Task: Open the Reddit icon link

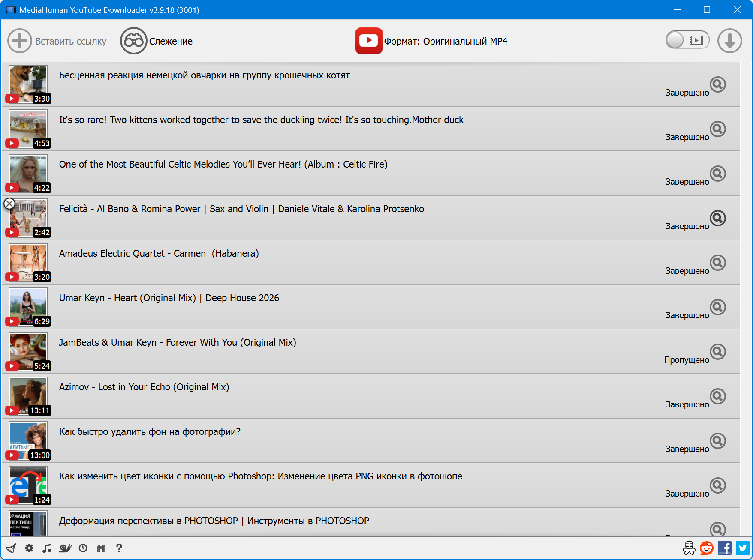Action: (x=707, y=548)
